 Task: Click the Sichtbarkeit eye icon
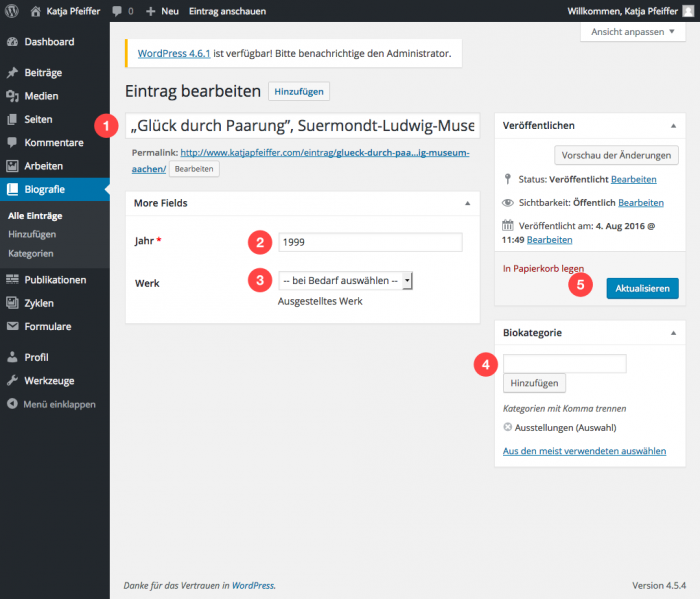point(508,203)
